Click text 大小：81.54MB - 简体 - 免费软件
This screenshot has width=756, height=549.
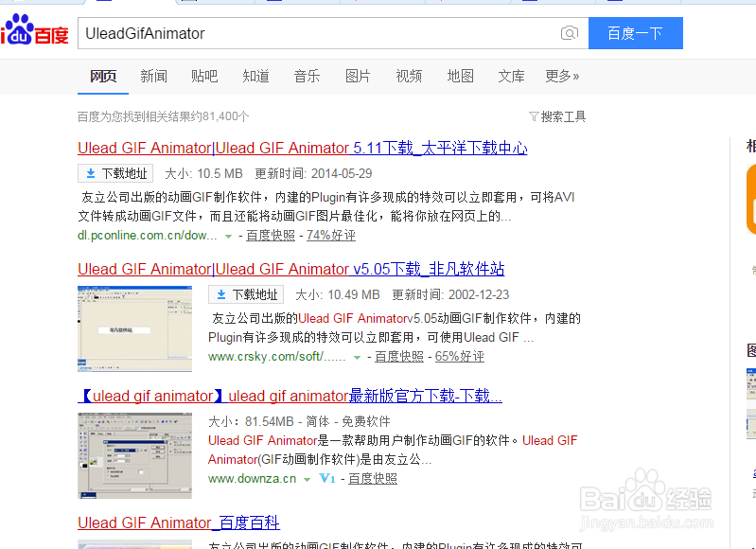point(299,421)
